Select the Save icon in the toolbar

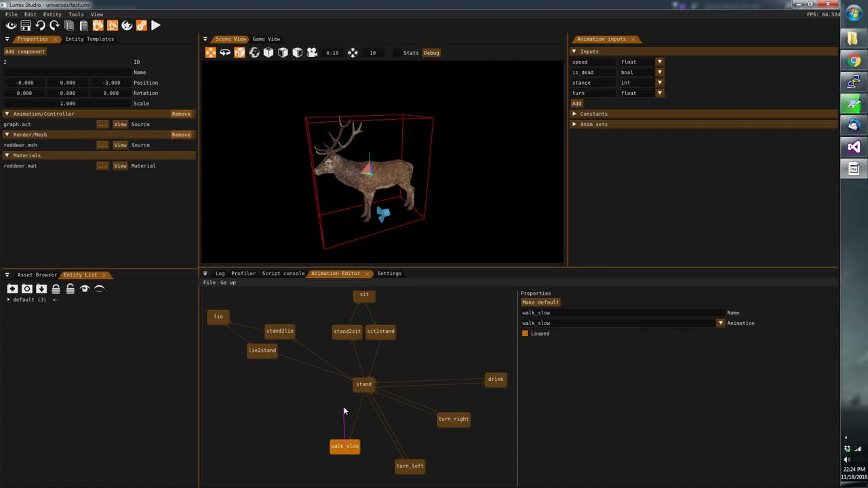tap(26, 25)
